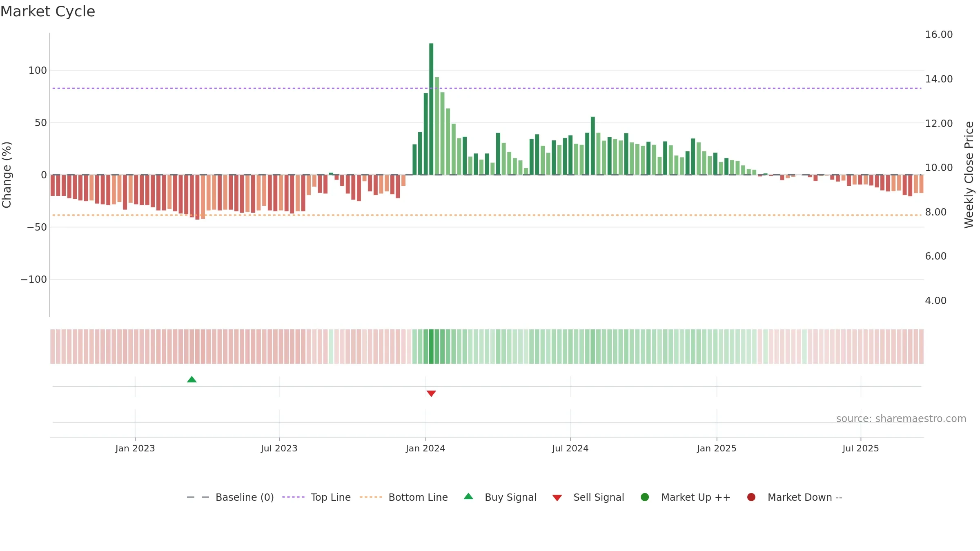
Task: Click the −100 tick on left axis
Action: tap(34, 280)
